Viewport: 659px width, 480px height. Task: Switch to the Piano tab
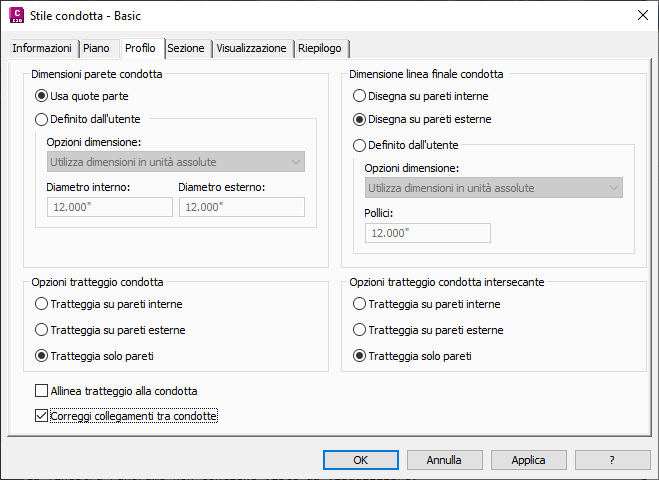[96, 48]
